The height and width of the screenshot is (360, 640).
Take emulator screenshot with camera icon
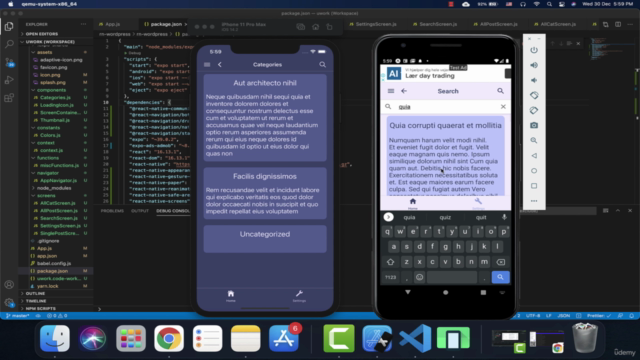tap(534, 125)
